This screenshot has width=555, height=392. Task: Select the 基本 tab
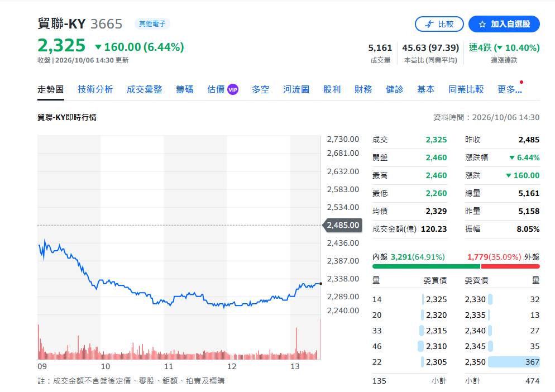click(426, 89)
